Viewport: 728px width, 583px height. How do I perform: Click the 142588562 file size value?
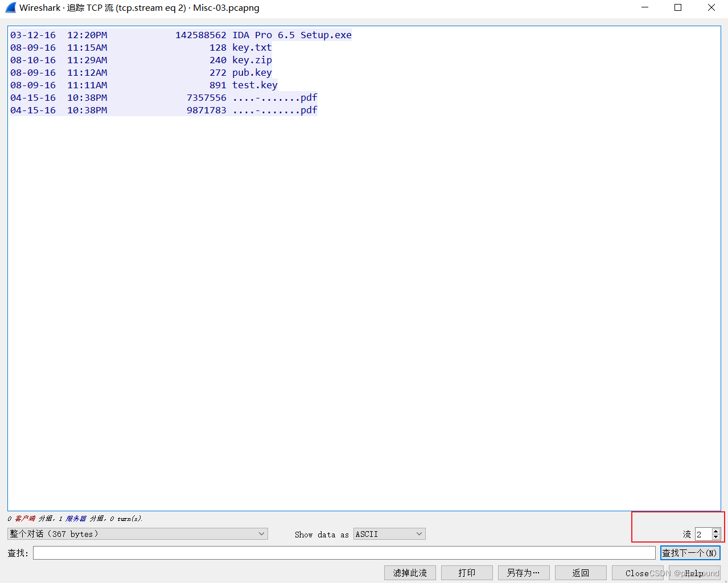click(x=201, y=35)
